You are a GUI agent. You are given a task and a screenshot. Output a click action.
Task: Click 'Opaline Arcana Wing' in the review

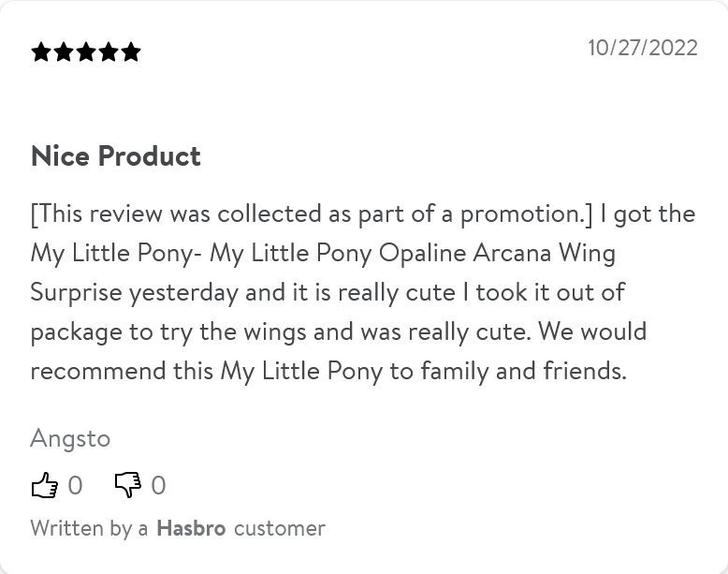500,253
